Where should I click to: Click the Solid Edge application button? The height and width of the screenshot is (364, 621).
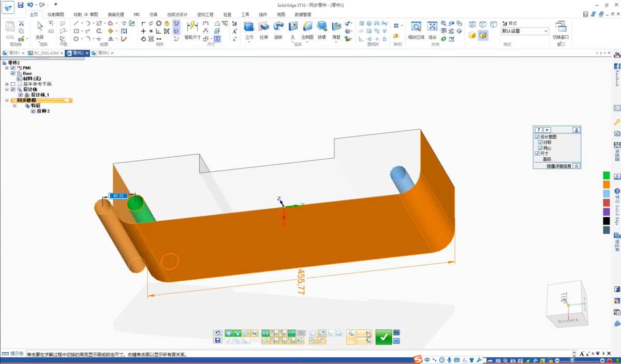tap(9, 8)
